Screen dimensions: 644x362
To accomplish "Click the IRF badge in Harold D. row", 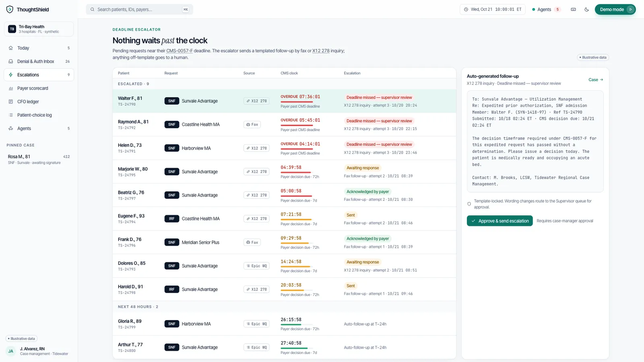I will (172, 290).
